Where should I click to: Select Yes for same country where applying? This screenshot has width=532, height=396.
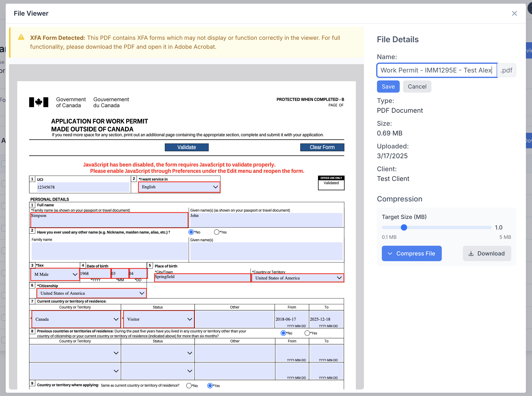pyautogui.click(x=210, y=385)
